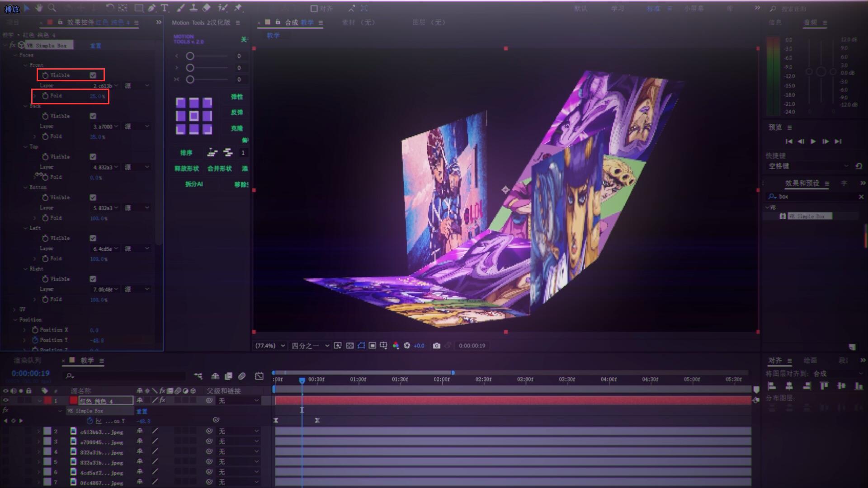The image size is (868, 488).
Task: Open the 效果和预设 effects and presets tab
Action: (x=802, y=183)
